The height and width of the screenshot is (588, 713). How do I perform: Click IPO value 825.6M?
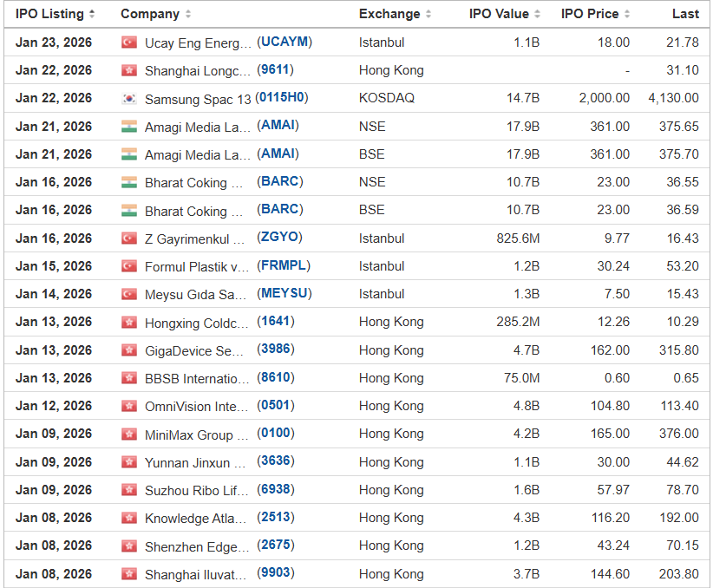pyautogui.click(x=518, y=238)
